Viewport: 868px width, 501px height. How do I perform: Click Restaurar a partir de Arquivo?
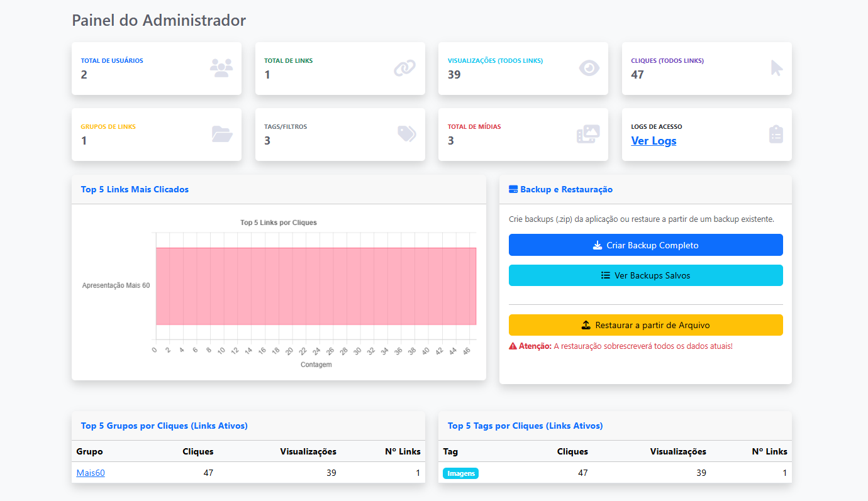[x=645, y=324]
